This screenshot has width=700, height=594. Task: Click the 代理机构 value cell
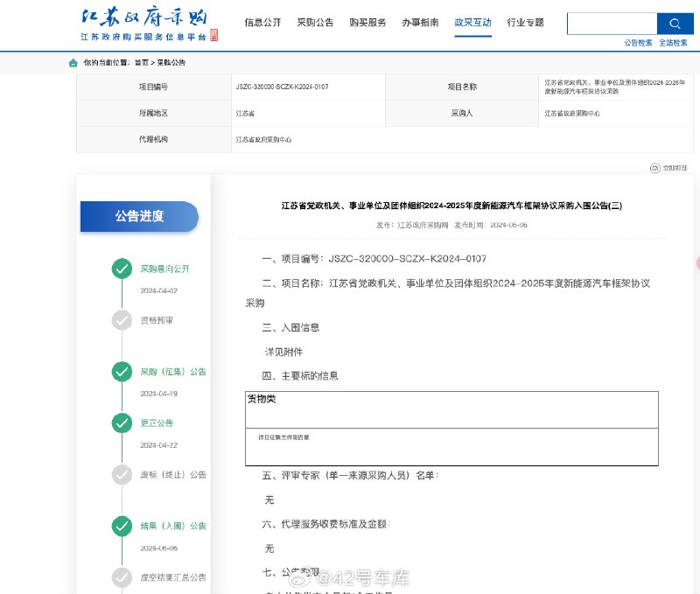pyautogui.click(x=462, y=140)
